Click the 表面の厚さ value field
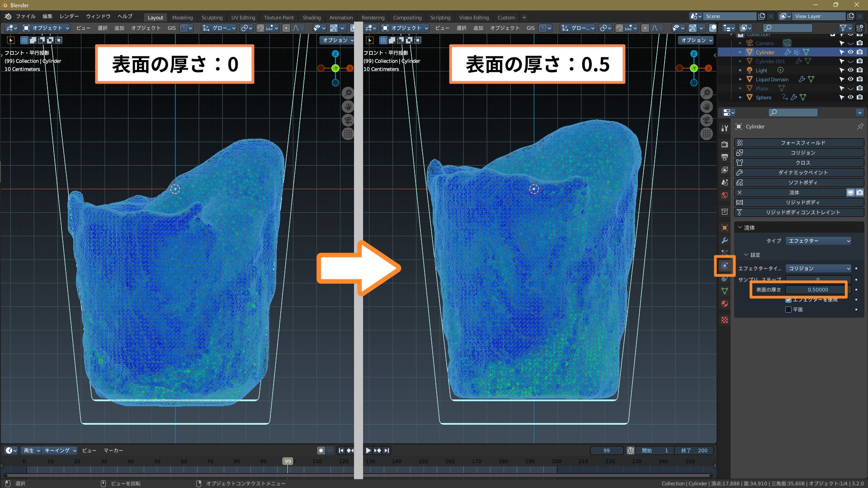 (x=817, y=290)
